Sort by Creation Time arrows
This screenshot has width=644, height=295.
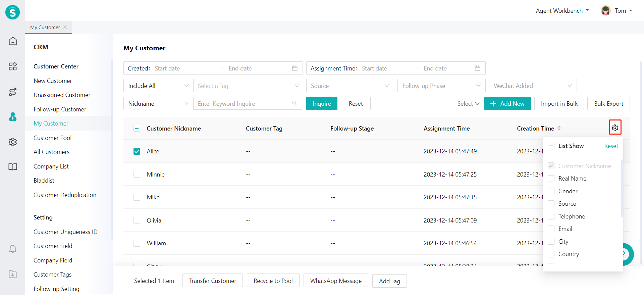coord(559,128)
